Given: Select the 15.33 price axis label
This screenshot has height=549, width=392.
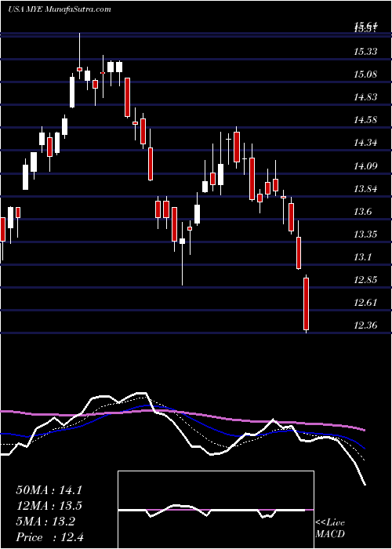Looking at the screenshot, I should click(365, 52).
